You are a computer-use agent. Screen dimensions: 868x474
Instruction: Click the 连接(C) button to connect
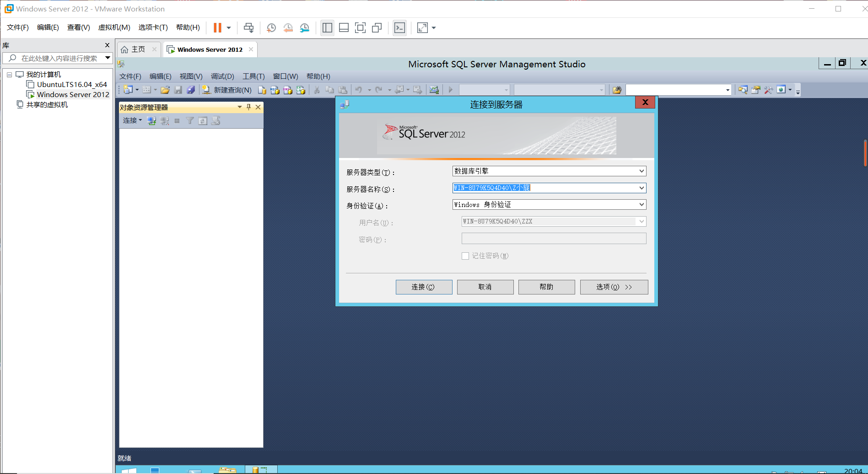coord(424,287)
